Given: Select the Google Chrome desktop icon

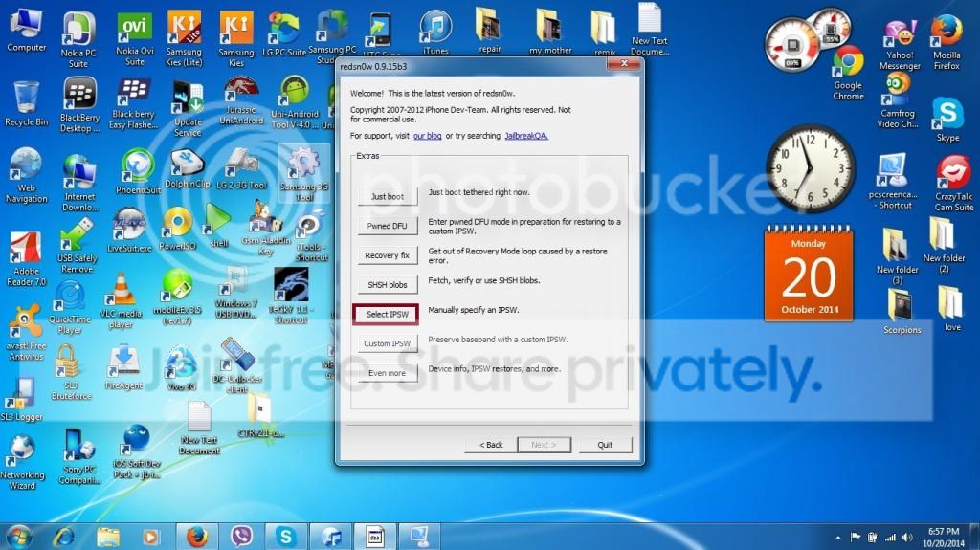Looking at the screenshot, I should click(848, 67).
